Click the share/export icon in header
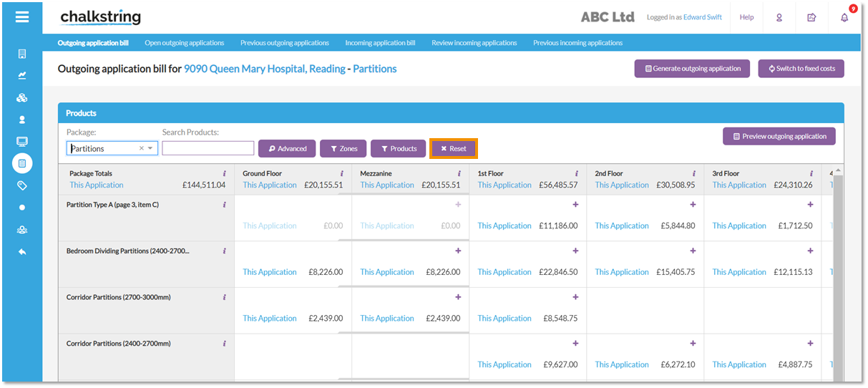The image size is (868, 388). (811, 17)
